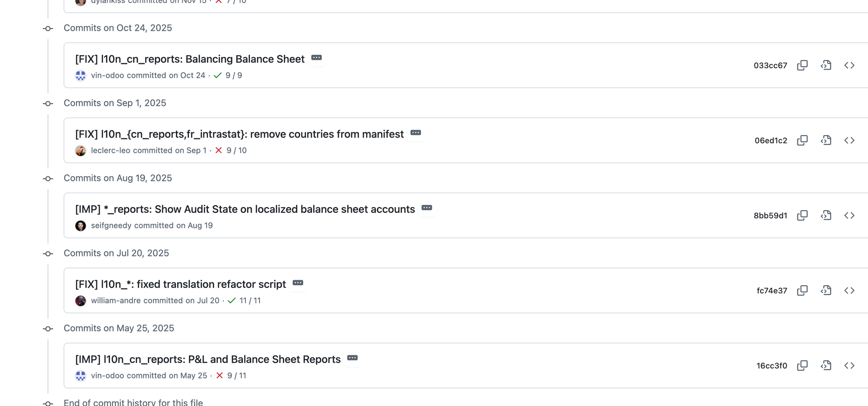Expand the translation refactor script commit description
This screenshot has width=868, height=406.
tap(297, 283)
